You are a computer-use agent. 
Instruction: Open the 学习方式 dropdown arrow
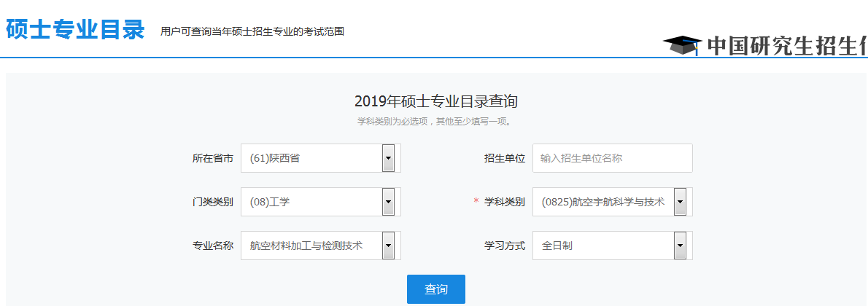click(680, 246)
